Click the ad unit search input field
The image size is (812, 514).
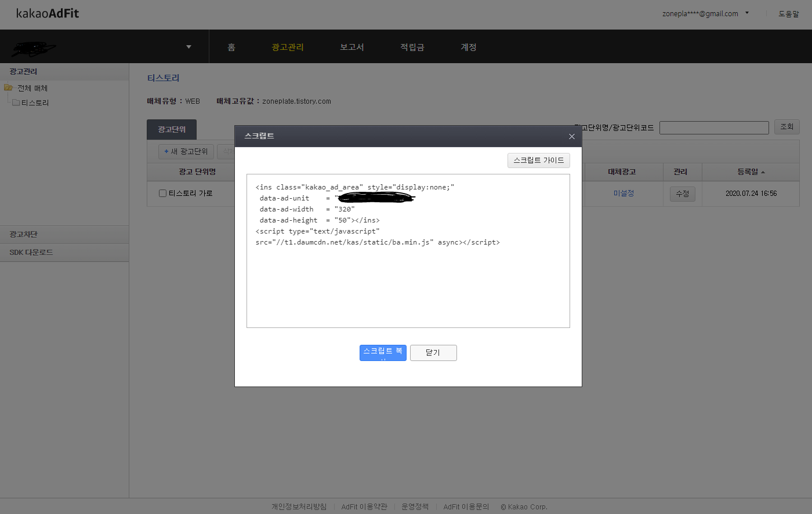coord(714,127)
